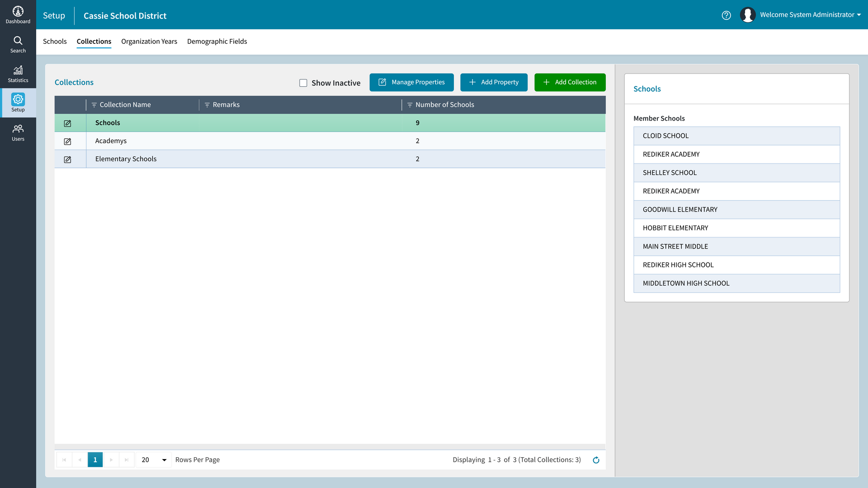The image size is (868, 488).
Task: Edit the Schools collection using its pencil icon
Action: click(67, 123)
